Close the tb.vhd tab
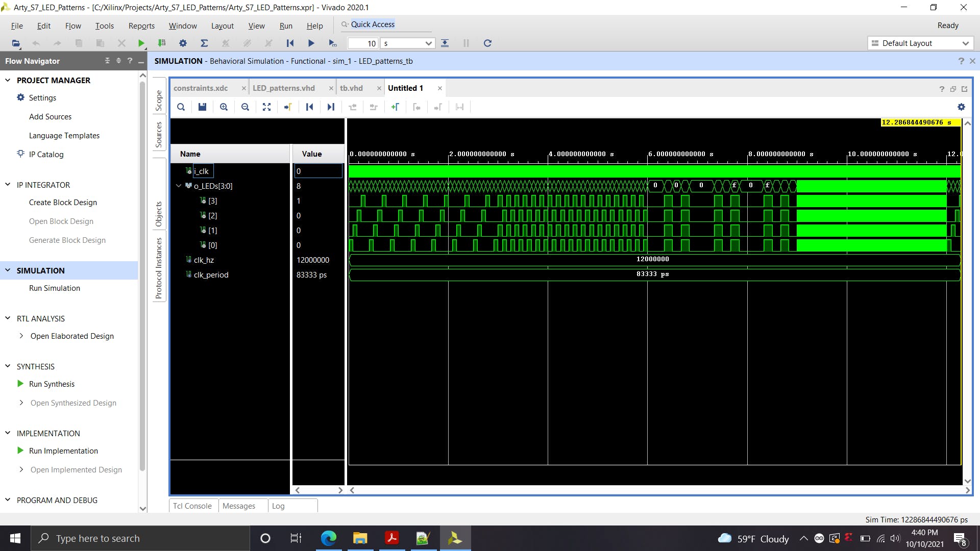Viewport: 980px width, 551px height. coord(379,88)
